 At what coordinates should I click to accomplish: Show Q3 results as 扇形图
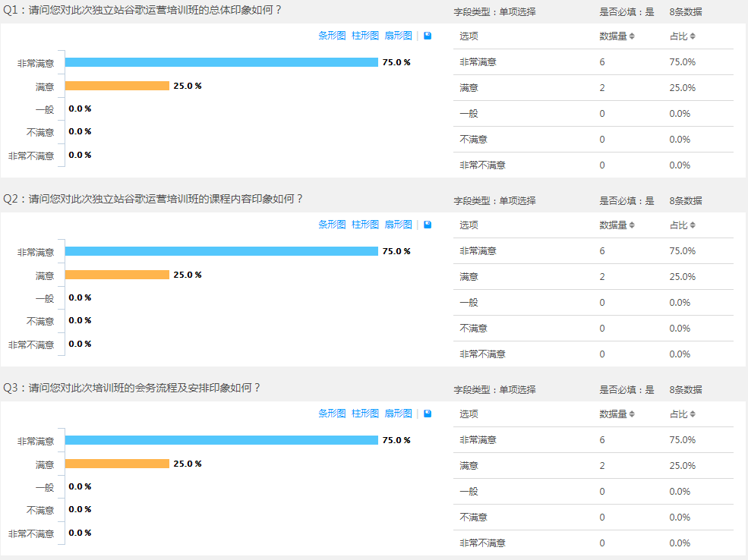(398, 414)
